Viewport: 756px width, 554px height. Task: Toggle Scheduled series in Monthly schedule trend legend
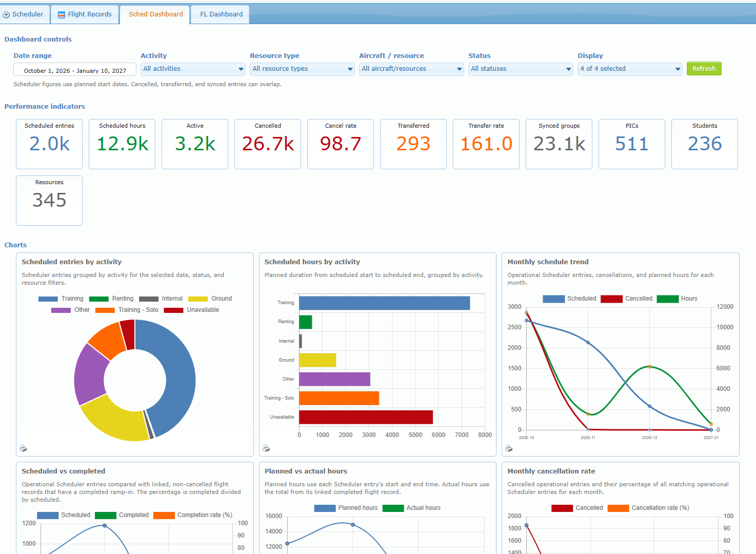coord(569,299)
